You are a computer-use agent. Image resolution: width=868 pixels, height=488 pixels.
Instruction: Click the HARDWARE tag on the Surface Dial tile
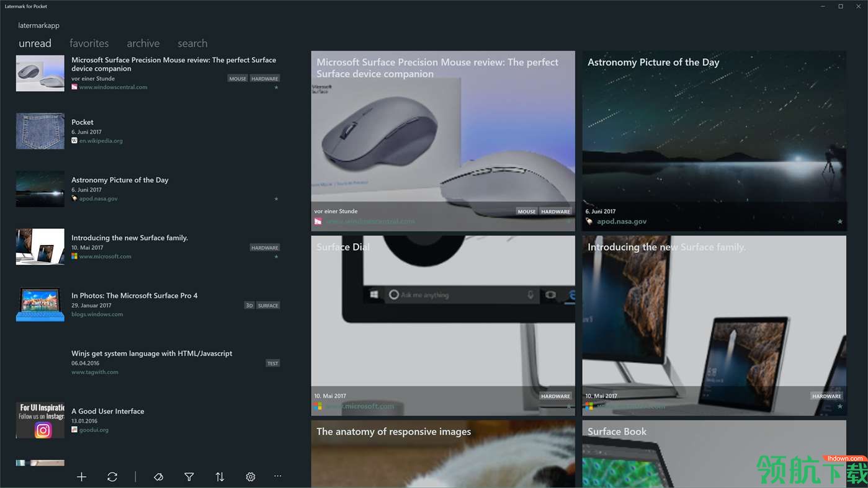(x=555, y=396)
